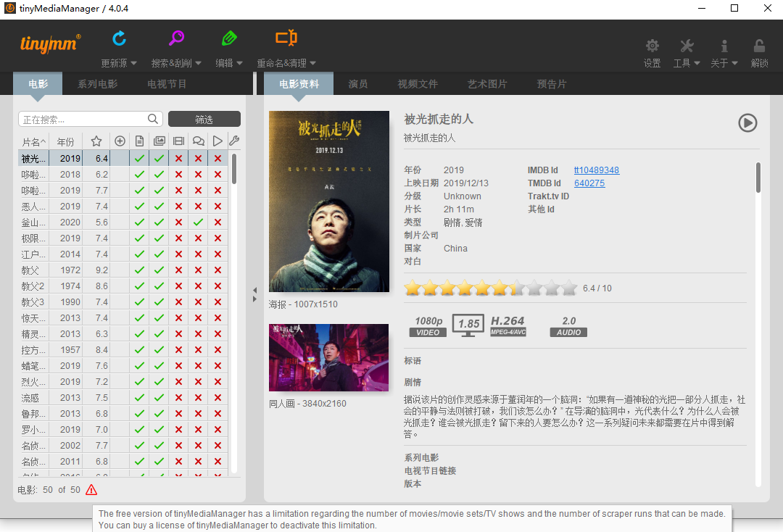Click the 1.85 aspect ratio badge
Viewport: 783px width, 532px height.
(468, 325)
